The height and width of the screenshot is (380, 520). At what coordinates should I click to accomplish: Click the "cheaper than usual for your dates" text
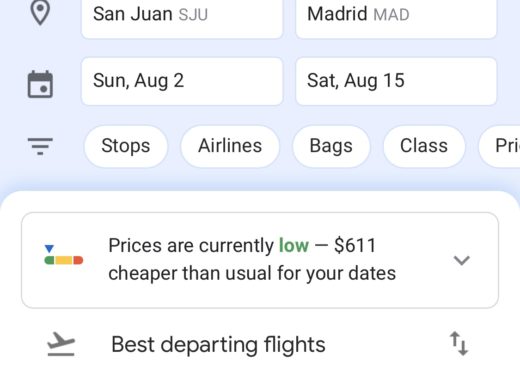(252, 274)
